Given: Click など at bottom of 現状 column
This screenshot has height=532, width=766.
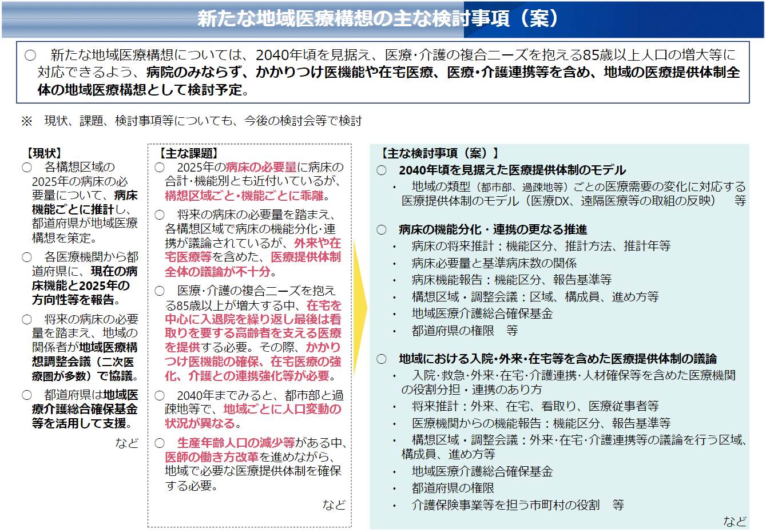Looking at the screenshot, I should pos(126,443).
